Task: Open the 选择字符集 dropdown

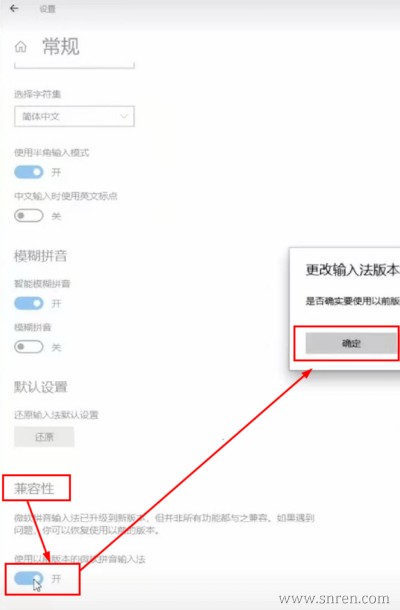Action: pos(74,116)
